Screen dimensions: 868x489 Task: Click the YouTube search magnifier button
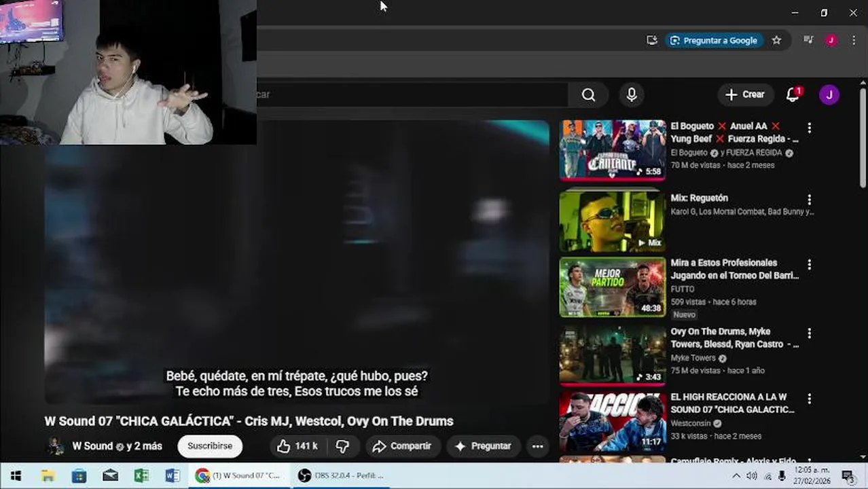(x=588, y=95)
